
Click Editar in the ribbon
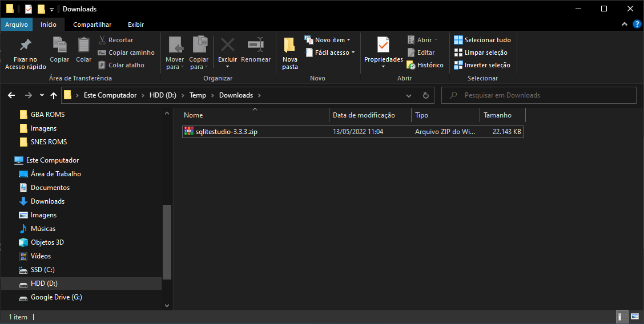[421, 52]
